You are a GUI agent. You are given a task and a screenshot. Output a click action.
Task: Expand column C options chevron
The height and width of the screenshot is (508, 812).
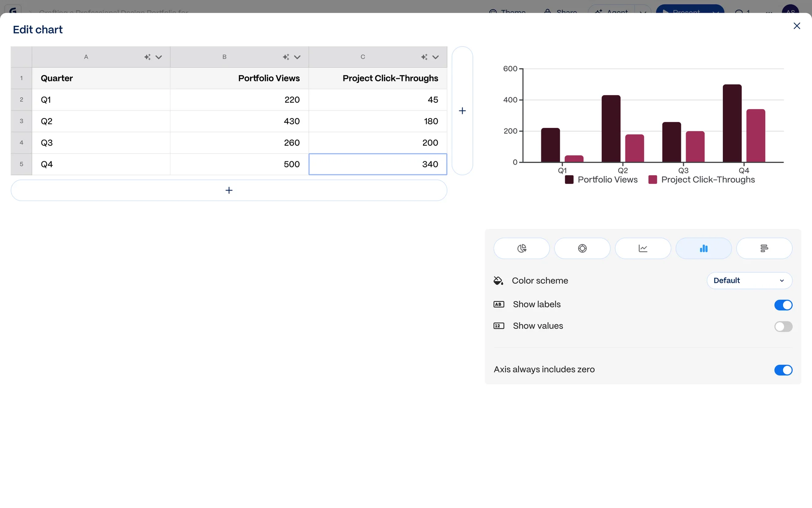436,57
